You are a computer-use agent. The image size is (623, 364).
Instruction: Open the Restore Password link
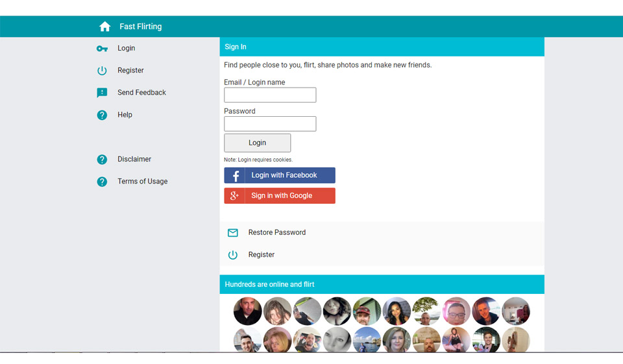(x=276, y=233)
